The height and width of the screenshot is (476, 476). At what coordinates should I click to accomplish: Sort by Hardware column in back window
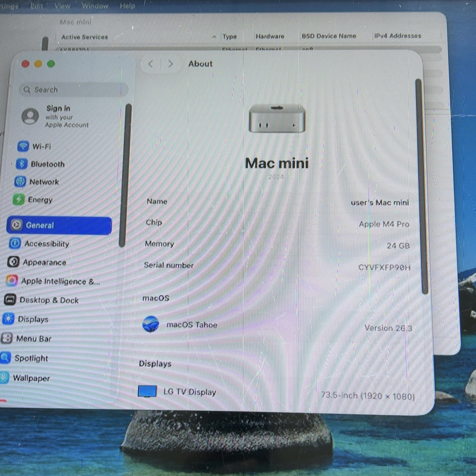(x=270, y=36)
